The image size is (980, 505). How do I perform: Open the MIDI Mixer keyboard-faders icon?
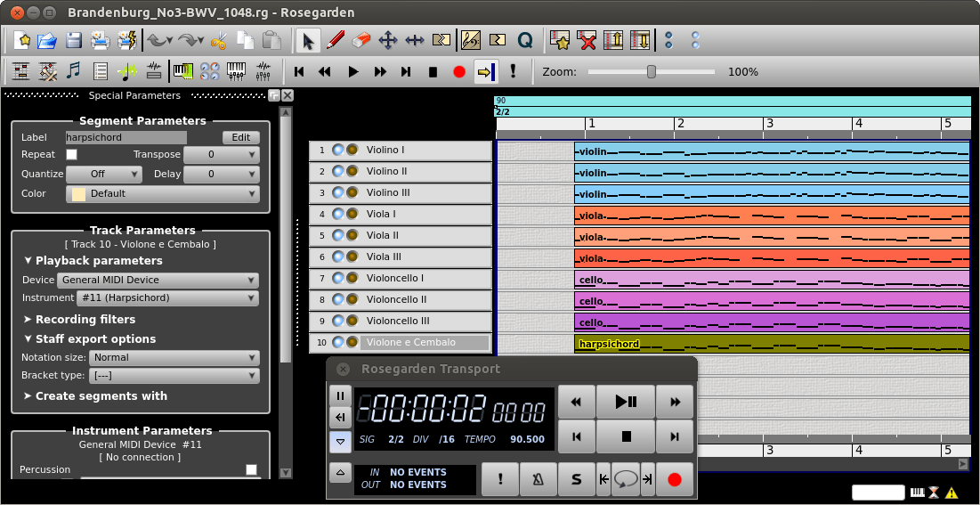236,71
